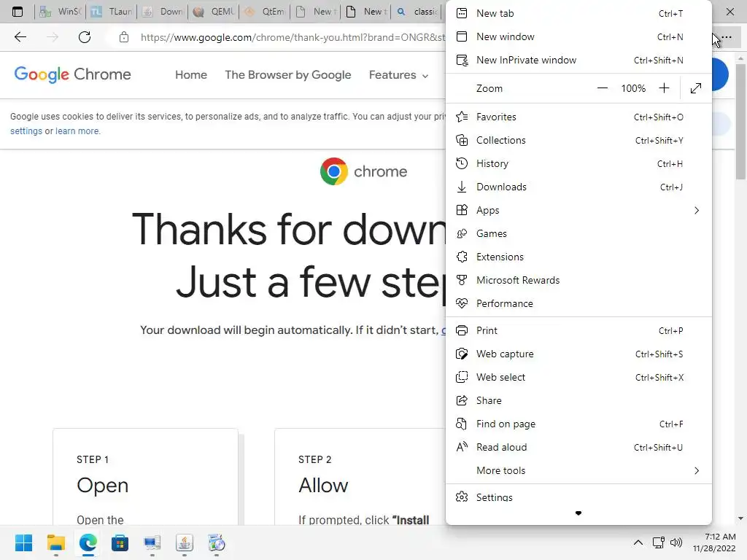This screenshot has width=747, height=560.
Task: Open History from the menu
Action: tap(578, 163)
